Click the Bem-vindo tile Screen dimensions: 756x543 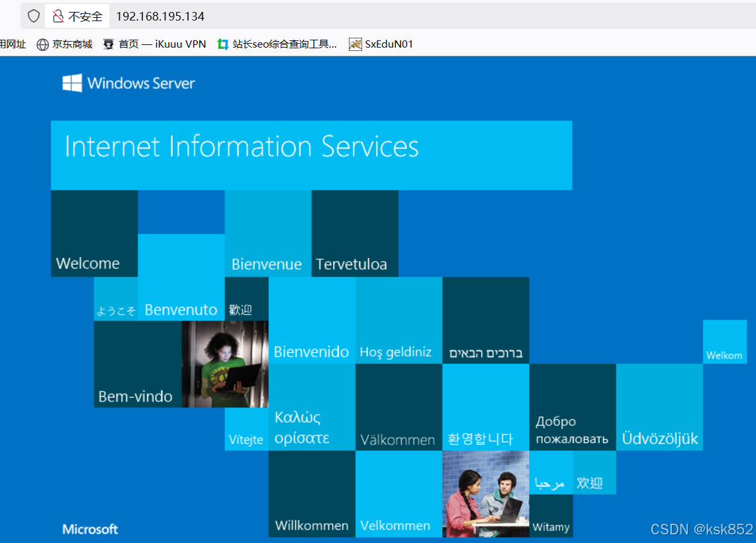click(138, 364)
